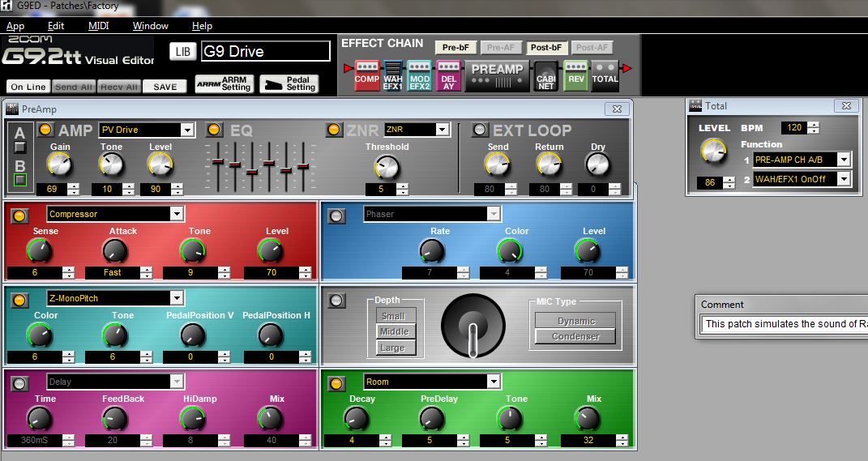Toggle the Z-MonoPitch effect on/off

coord(19,300)
